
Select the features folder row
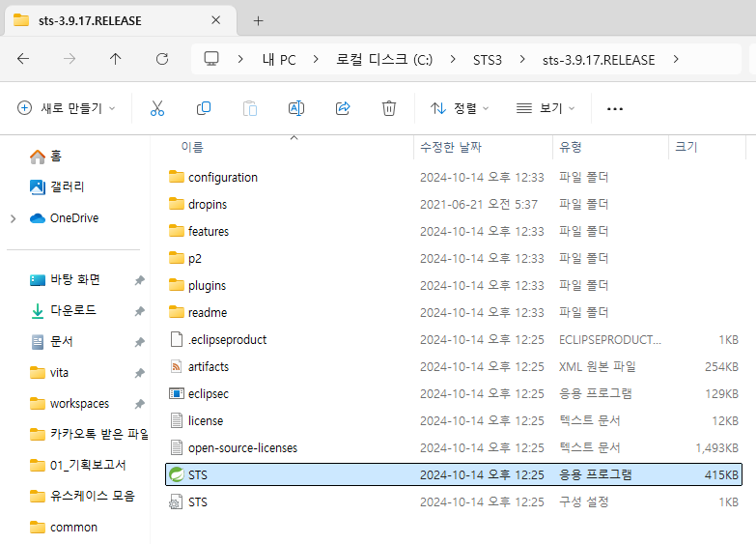click(x=453, y=232)
